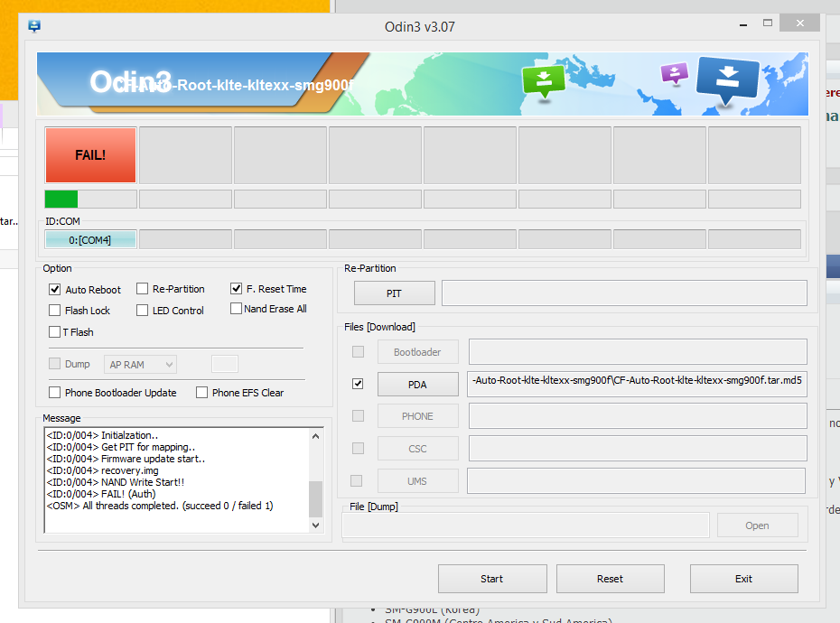840x623 pixels.
Task: Click the Bootloader file button
Action: [x=418, y=352]
